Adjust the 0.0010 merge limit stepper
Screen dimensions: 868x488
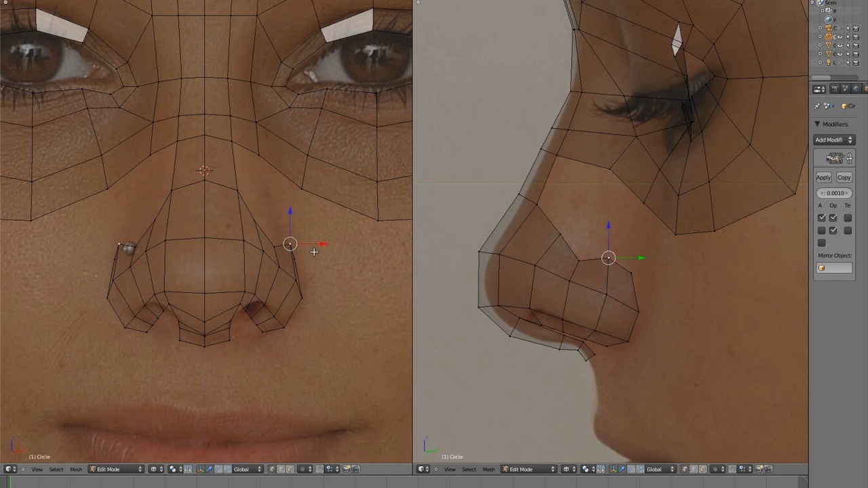(834, 193)
